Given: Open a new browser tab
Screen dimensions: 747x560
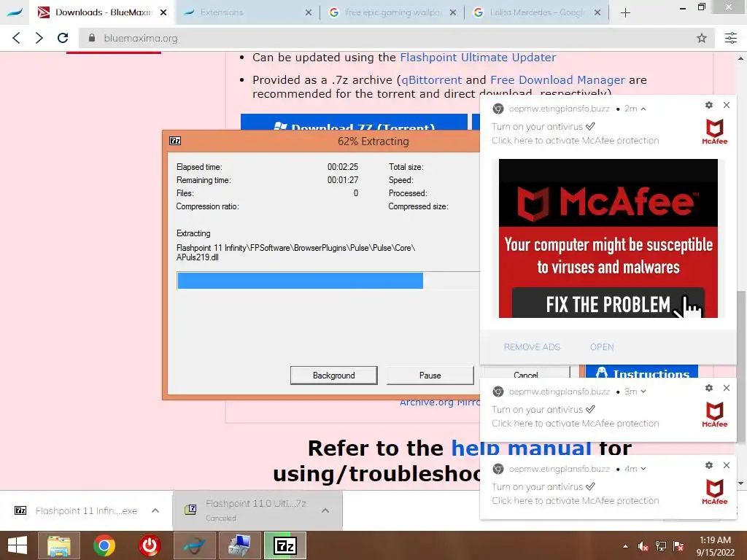Looking at the screenshot, I should click(625, 13).
